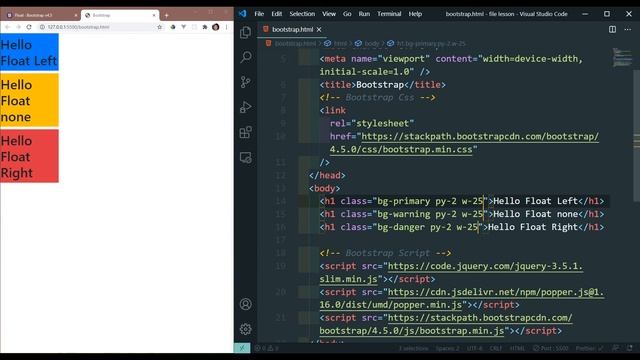Open the View menu

329,14
